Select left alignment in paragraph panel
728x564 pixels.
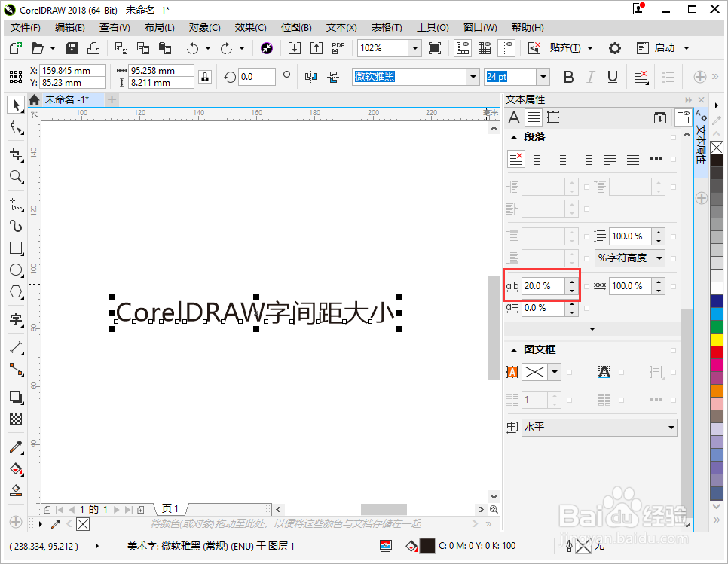540,159
